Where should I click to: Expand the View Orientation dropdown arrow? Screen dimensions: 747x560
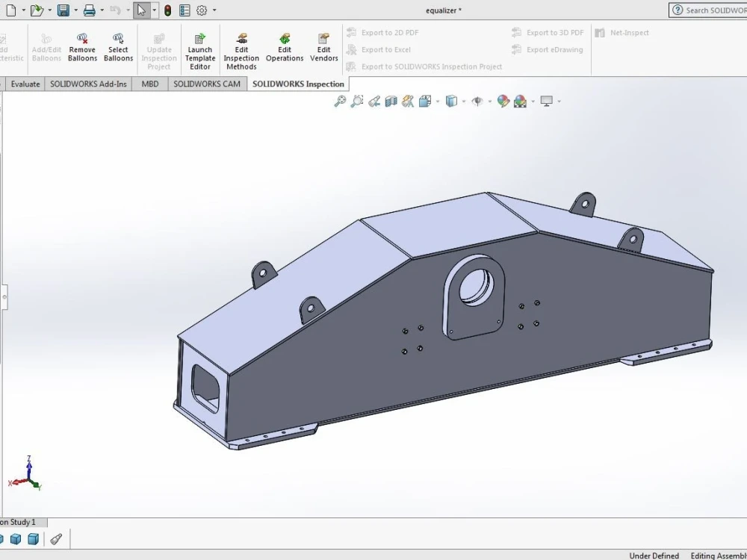pyautogui.click(x=437, y=101)
